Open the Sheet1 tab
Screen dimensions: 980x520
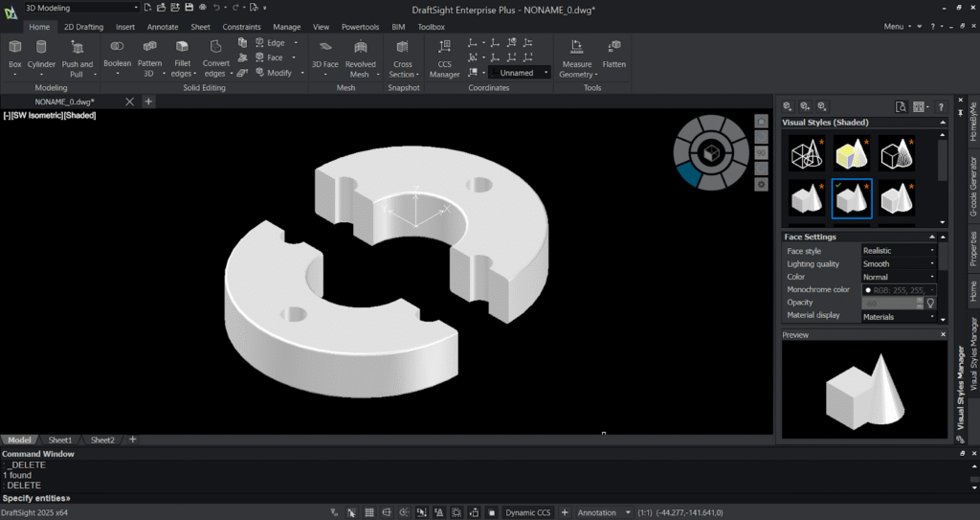(60, 440)
